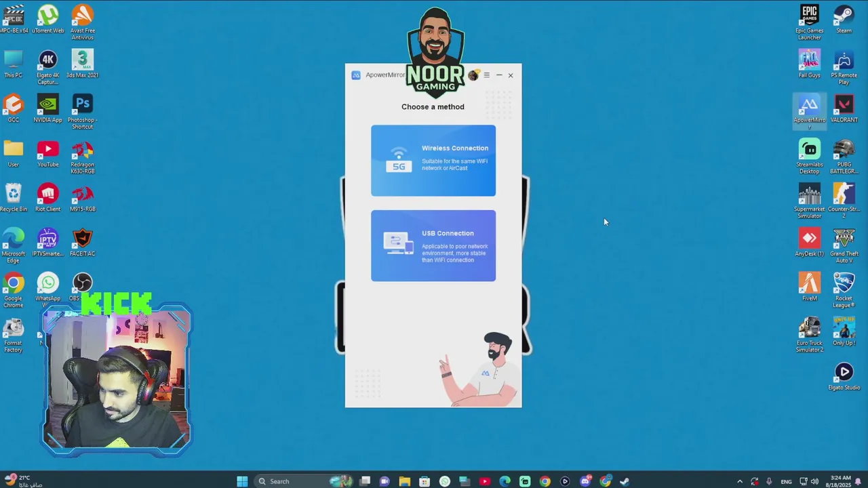Screen dimensions: 868x488
Task: Select the 3ds Max 2021 shortcut
Action: (82, 64)
